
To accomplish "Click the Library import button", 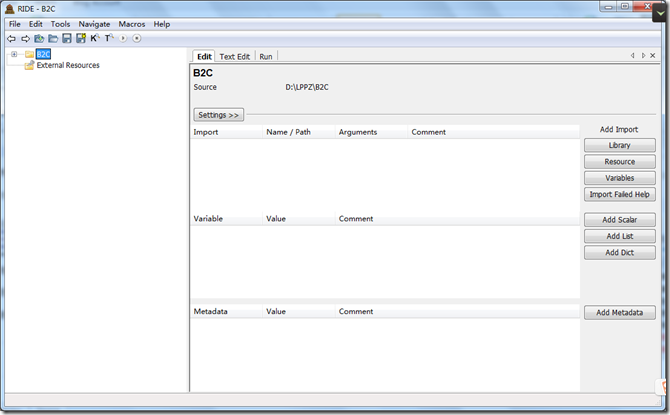I will [620, 145].
